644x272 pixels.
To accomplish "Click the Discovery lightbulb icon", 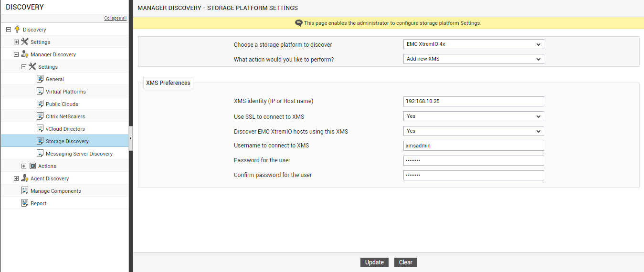I will [x=17, y=29].
